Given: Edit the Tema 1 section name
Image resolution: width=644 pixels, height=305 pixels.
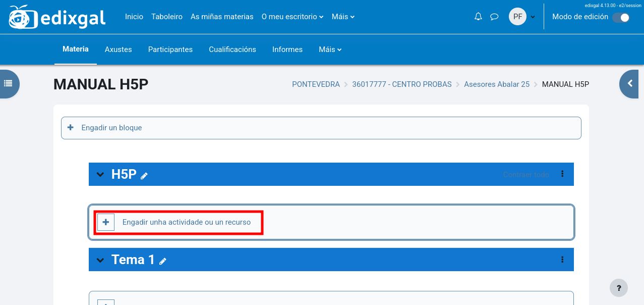Looking at the screenshot, I should [163, 261].
